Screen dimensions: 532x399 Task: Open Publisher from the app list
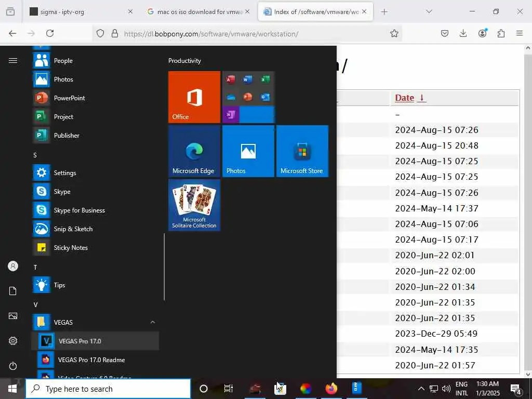[96, 136]
